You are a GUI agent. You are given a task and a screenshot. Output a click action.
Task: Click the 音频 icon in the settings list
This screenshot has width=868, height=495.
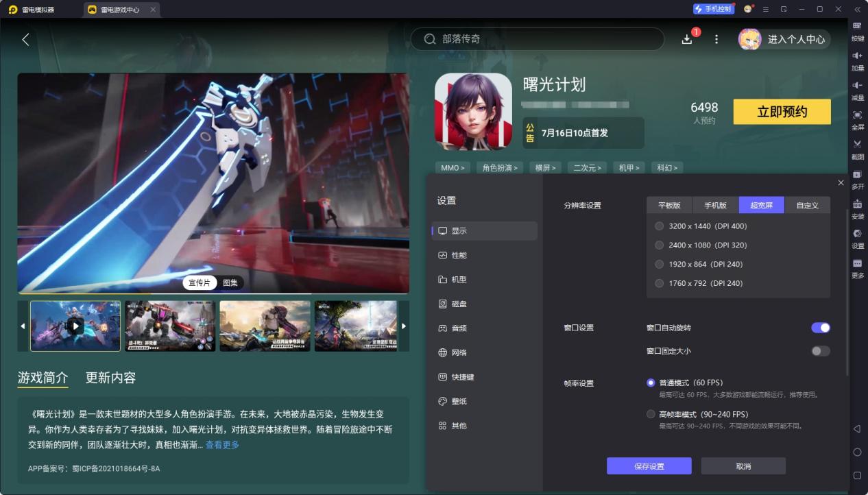pyautogui.click(x=442, y=328)
